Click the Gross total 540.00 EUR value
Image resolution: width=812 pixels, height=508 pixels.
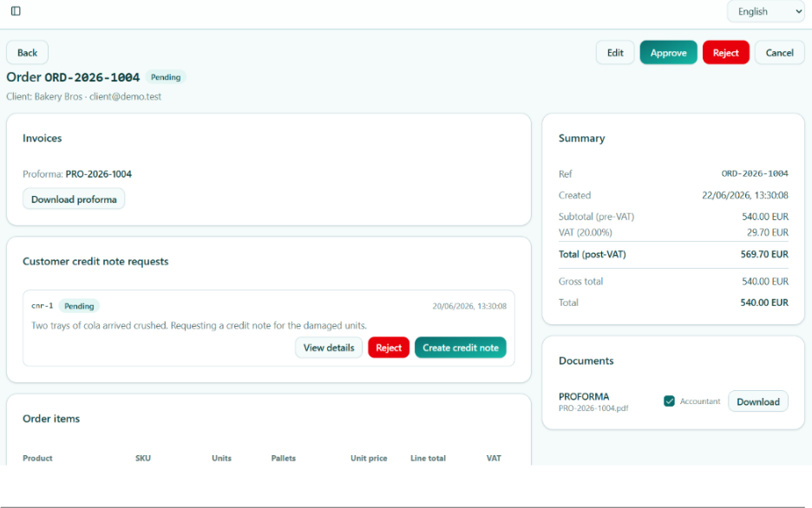point(765,282)
